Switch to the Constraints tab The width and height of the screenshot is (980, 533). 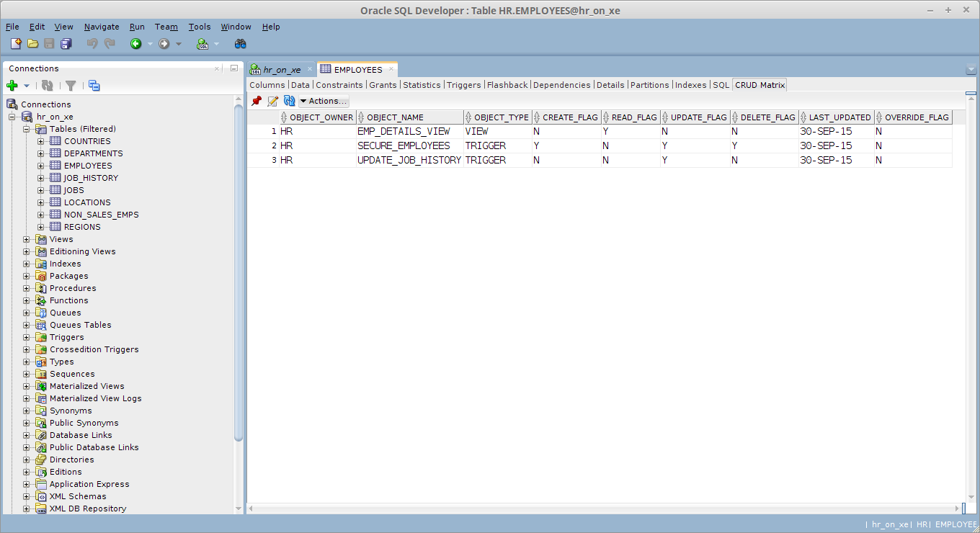[x=339, y=85]
